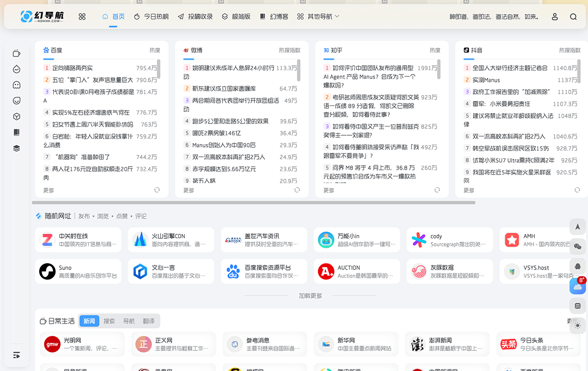Toggle the 评论 filter in 随机网址
The image size is (588, 371).
[x=141, y=216]
